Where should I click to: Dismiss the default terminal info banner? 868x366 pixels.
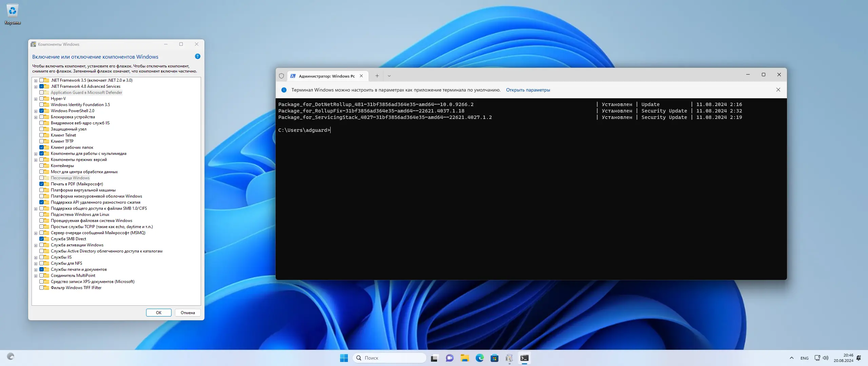pos(778,90)
